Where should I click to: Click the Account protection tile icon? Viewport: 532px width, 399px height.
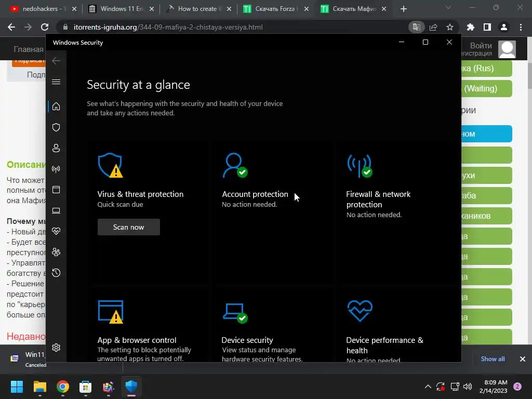(235, 165)
